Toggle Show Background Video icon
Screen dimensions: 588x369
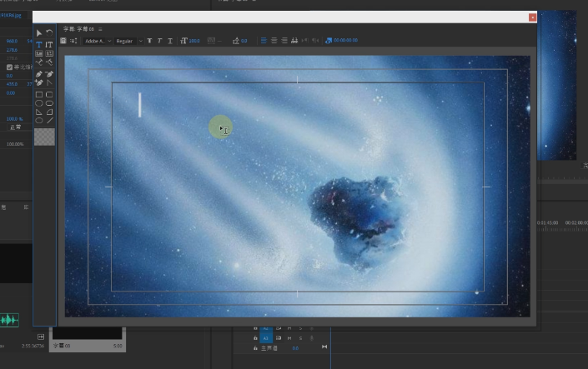[329, 40]
